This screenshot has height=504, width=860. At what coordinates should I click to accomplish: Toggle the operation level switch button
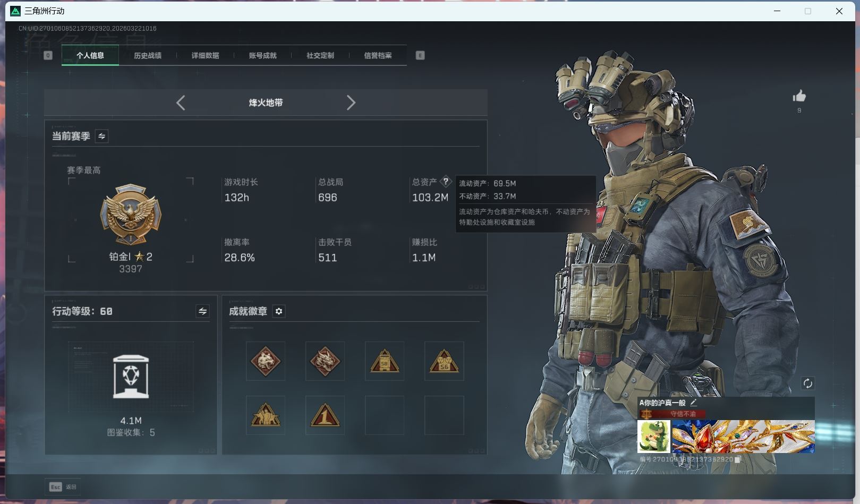pos(202,311)
